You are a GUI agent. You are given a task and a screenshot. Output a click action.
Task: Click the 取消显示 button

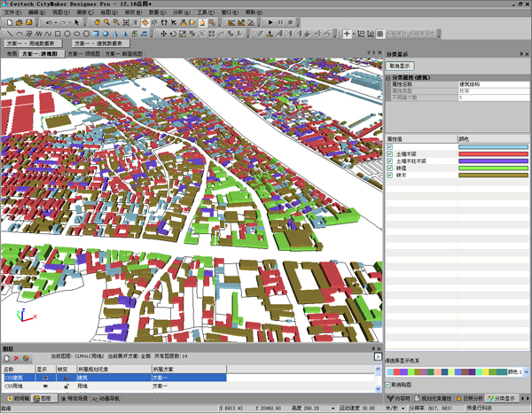(401, 66)
